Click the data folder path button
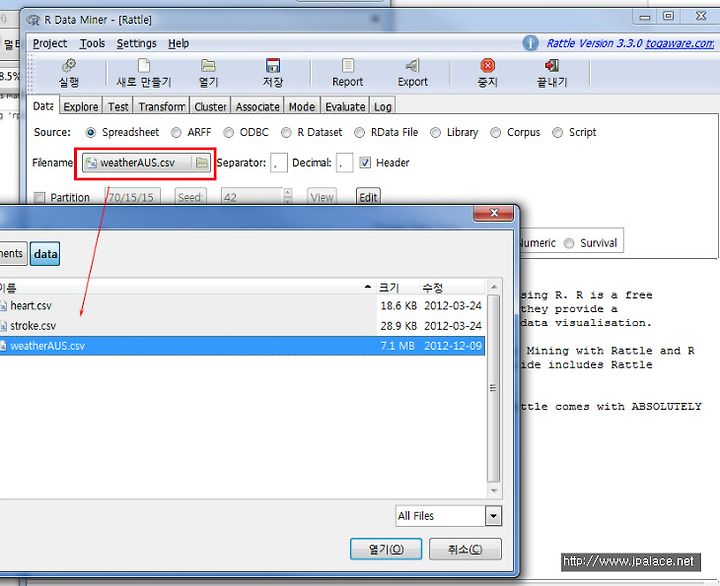Viewport: 720px width, 586px height. (x=45, y=254)
